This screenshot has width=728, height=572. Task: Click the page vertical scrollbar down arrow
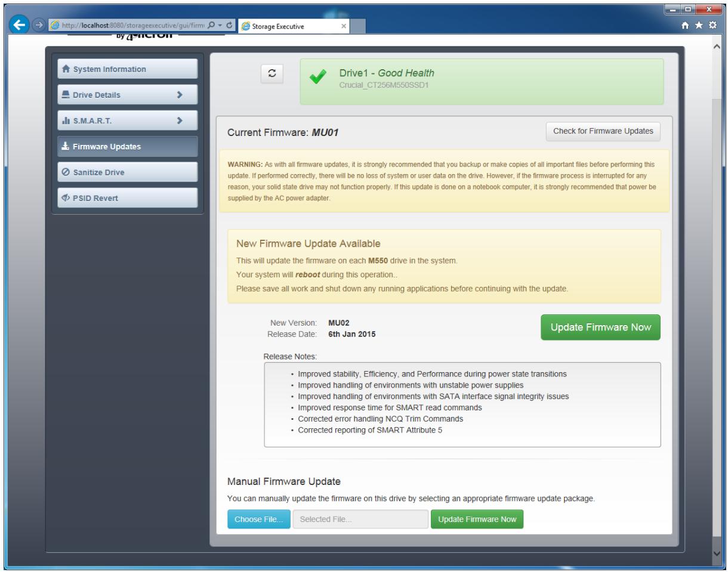click(718, 553)
